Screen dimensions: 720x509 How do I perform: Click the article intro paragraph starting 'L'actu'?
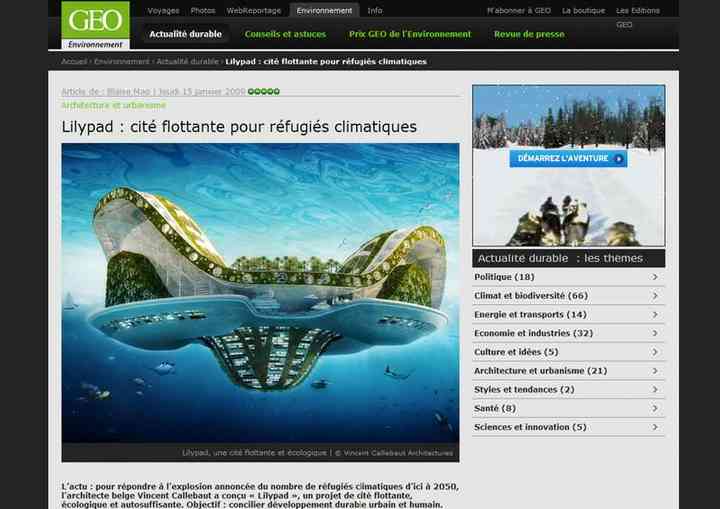click(x=260, y=495)
